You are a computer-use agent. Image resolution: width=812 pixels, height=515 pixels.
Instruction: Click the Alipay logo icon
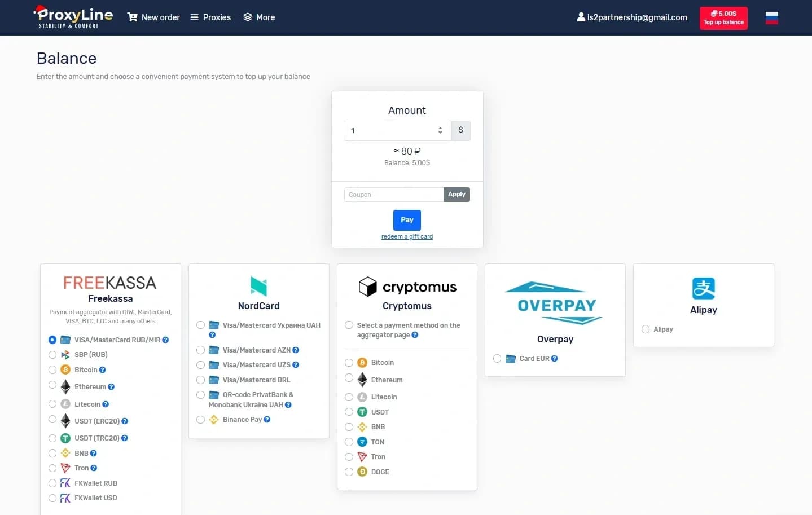click(x=703, y=288)
